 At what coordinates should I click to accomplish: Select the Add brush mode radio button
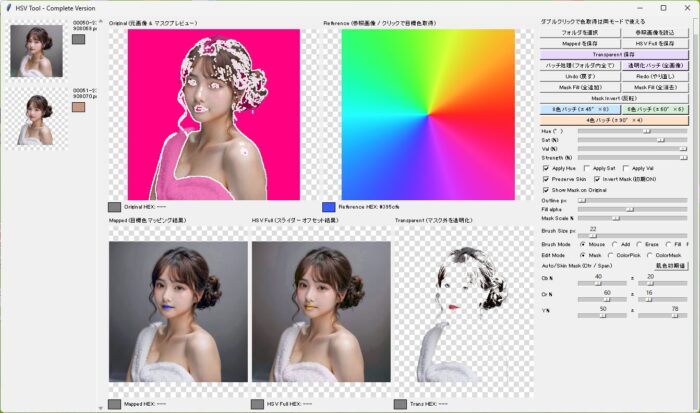click(615, 244)
